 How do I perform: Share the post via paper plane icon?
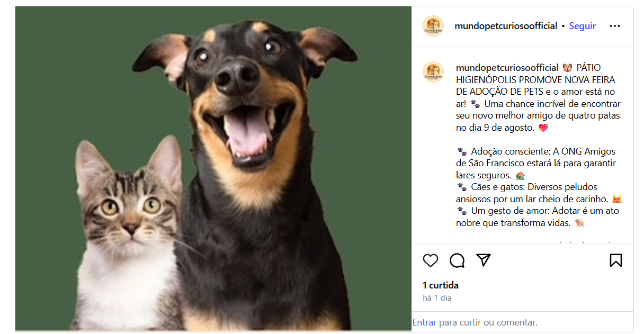[x=483, y=260]
